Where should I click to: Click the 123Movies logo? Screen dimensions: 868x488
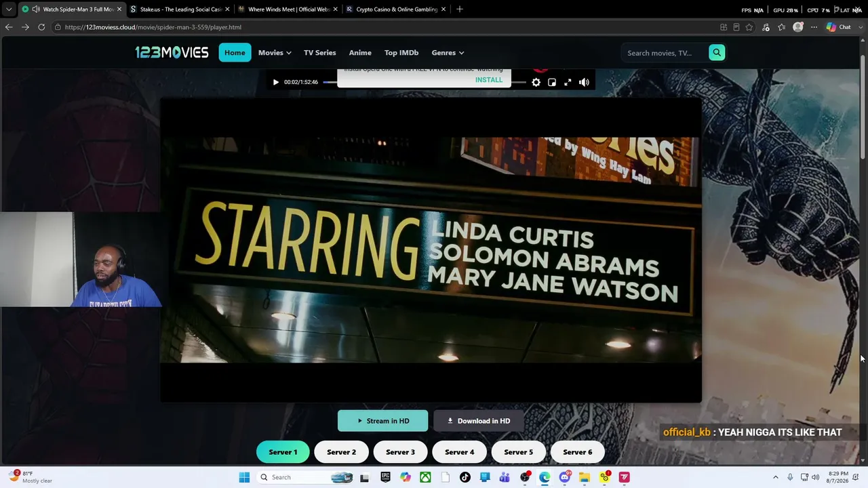[x=172, y=52]
